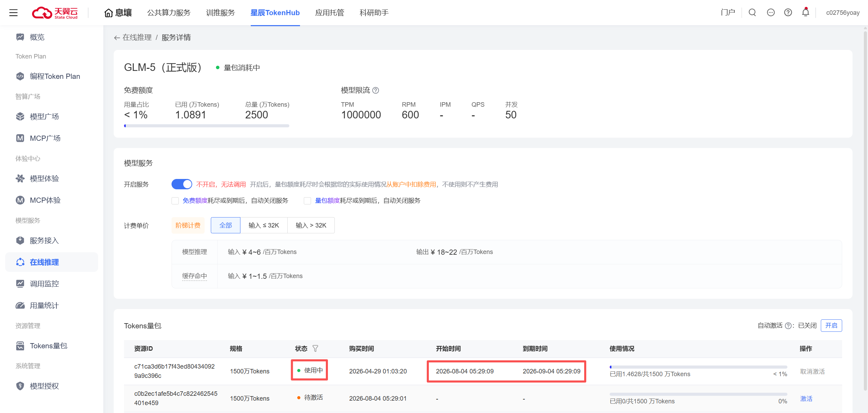
Task: Go back to 在线推理 breadcrumb
Action: pos(137,38)
